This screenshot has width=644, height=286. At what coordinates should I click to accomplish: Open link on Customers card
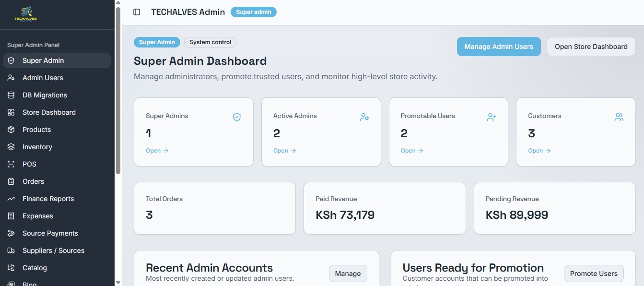click(x=539, y=151)
